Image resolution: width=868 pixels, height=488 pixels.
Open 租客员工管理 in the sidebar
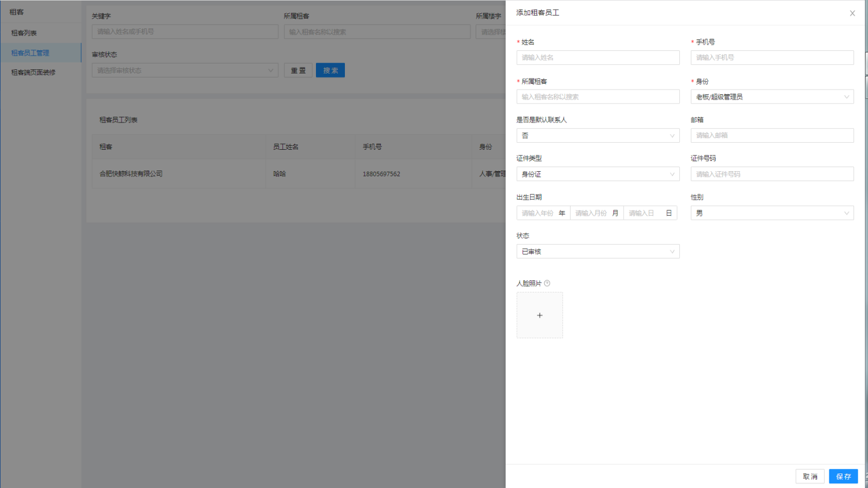[x=41, y=53]
